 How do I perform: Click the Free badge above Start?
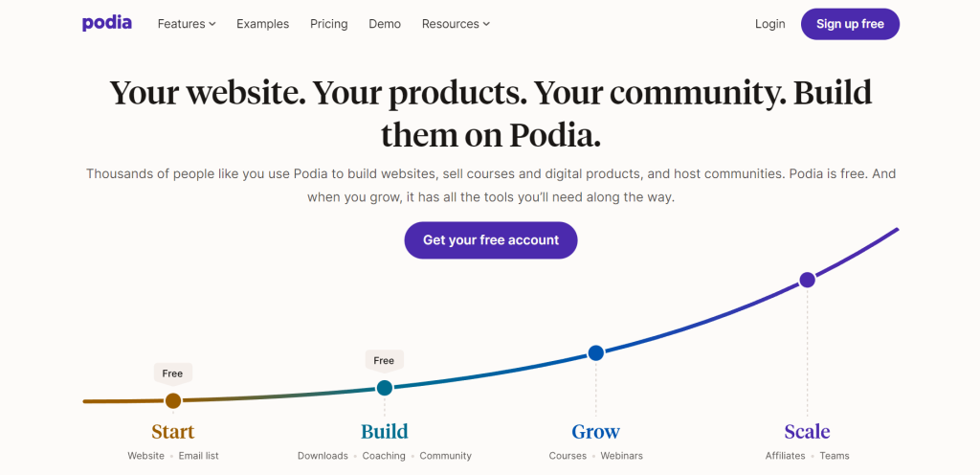(x=172, y=373)
